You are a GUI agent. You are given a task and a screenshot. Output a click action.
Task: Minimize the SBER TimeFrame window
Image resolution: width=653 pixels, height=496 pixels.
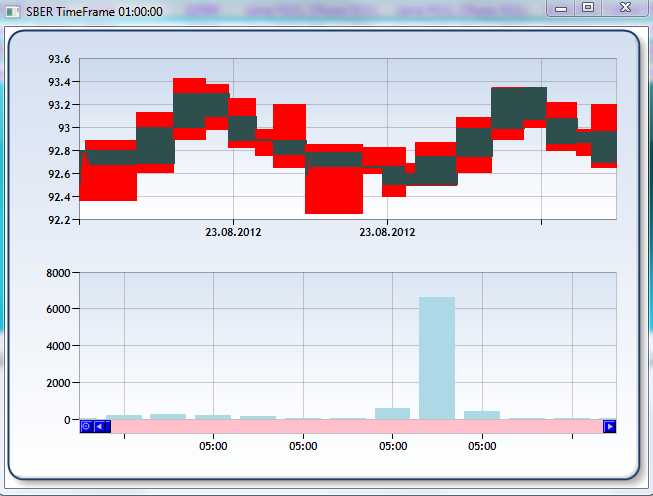561,8
